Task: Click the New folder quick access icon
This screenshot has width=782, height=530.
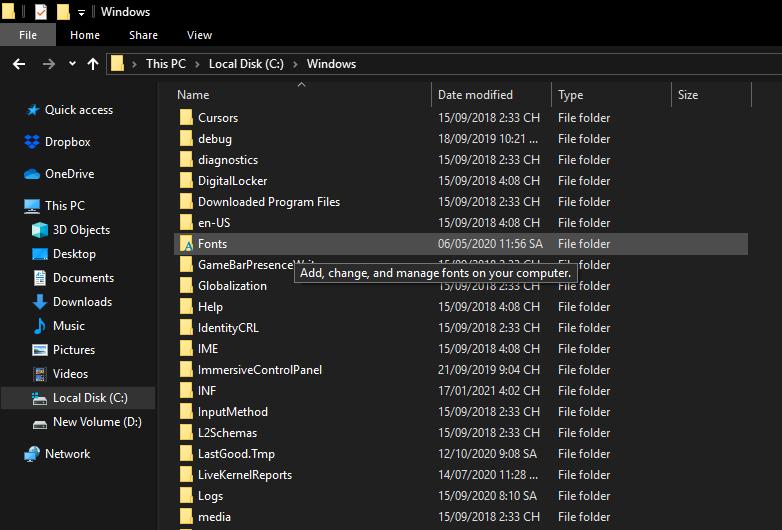Action: click(x=63, y=11)
